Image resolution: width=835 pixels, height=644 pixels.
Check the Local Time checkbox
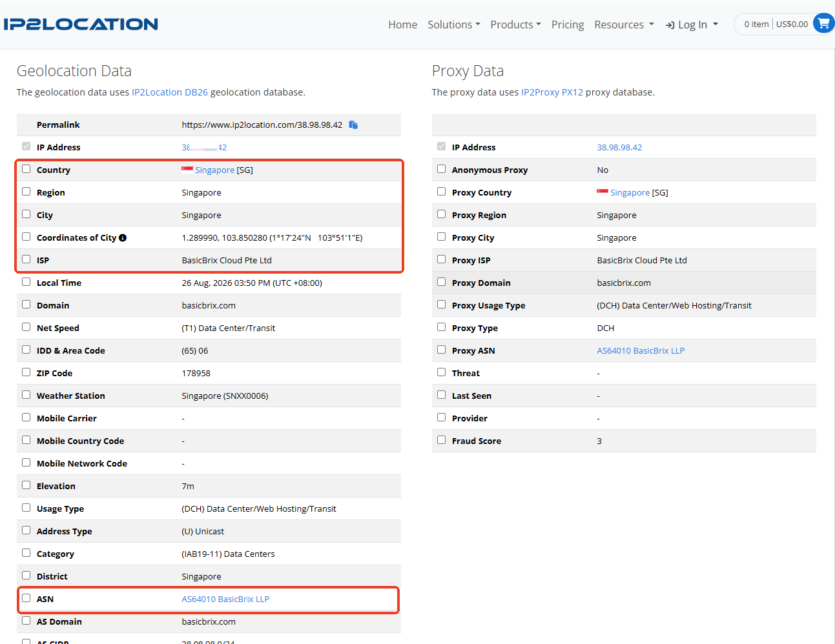point(26,282)
